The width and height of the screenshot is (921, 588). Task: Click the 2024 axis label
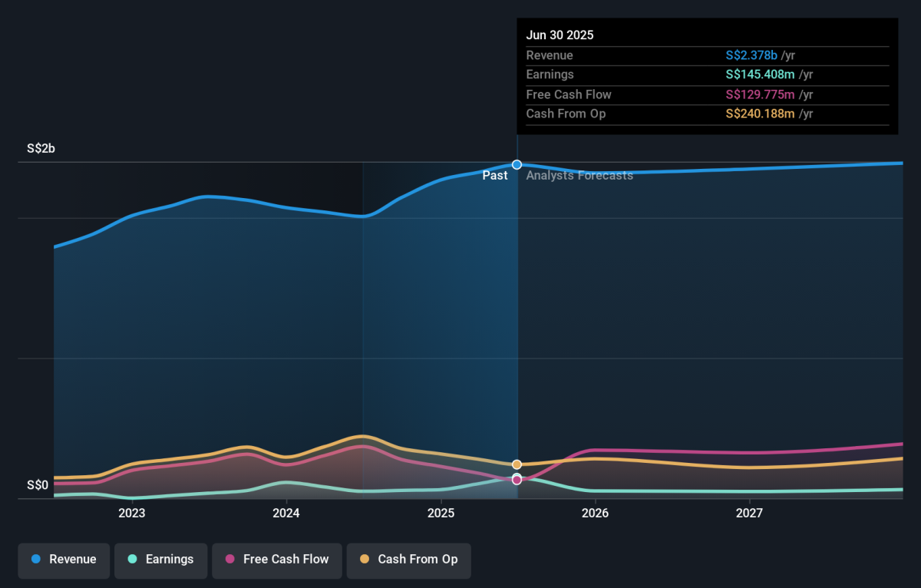tap(286, 513)
